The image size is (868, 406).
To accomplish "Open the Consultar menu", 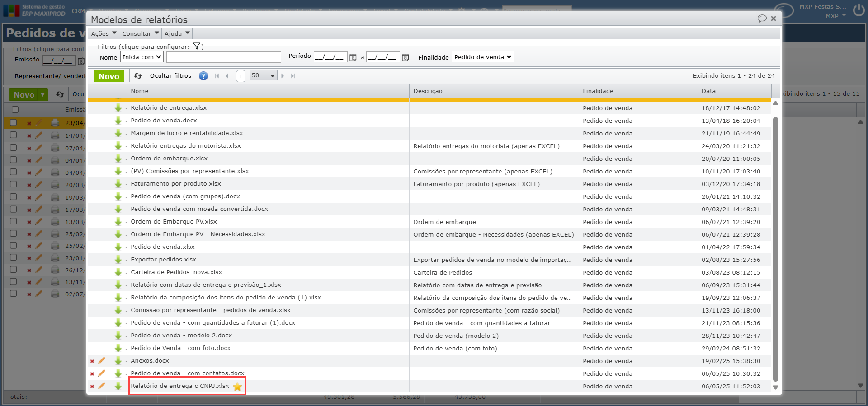I will [x=140, y=33].
